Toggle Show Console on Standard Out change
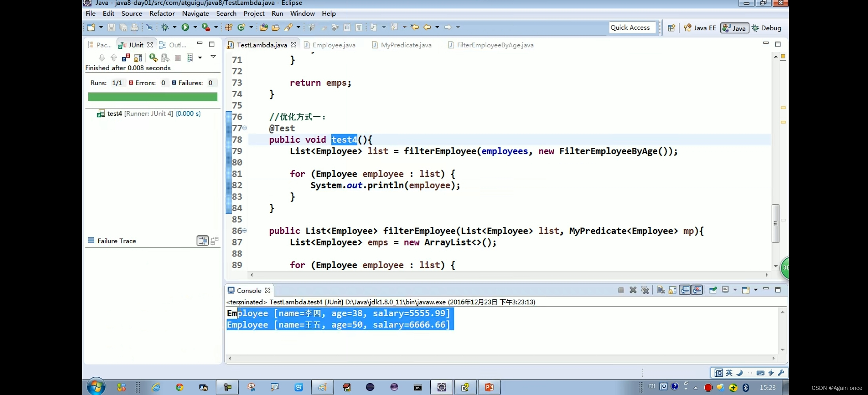 685,290
